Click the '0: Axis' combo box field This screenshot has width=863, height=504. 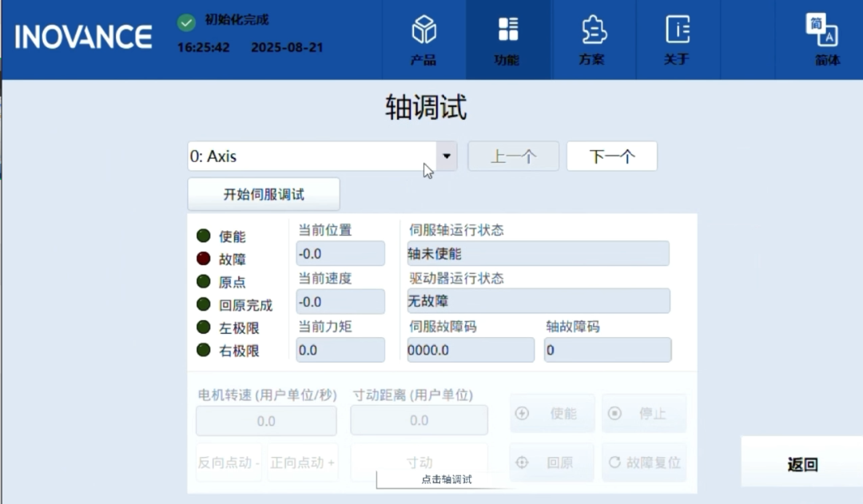(x=322, y=157)
